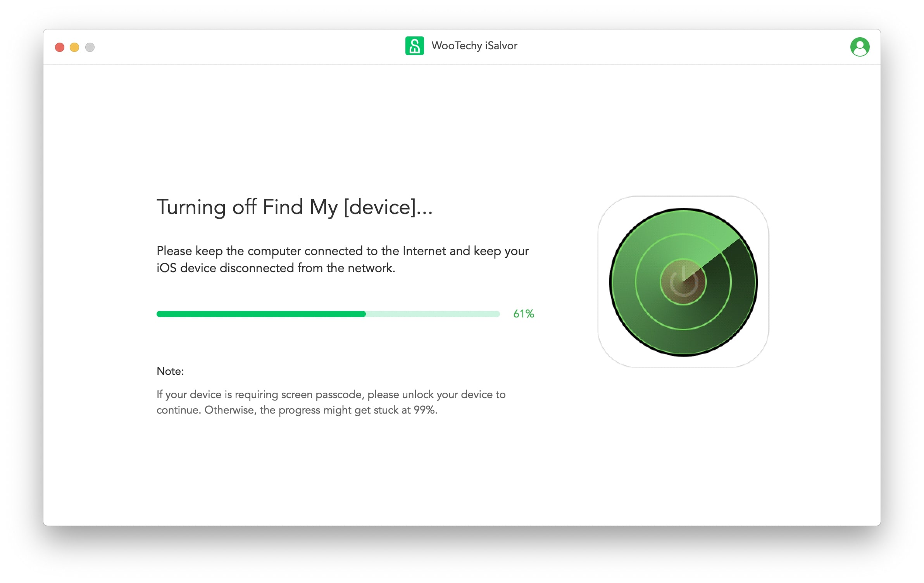Click the 61% progress percentage label
This screenshot has height=583, width=924.
coord(523,314)
